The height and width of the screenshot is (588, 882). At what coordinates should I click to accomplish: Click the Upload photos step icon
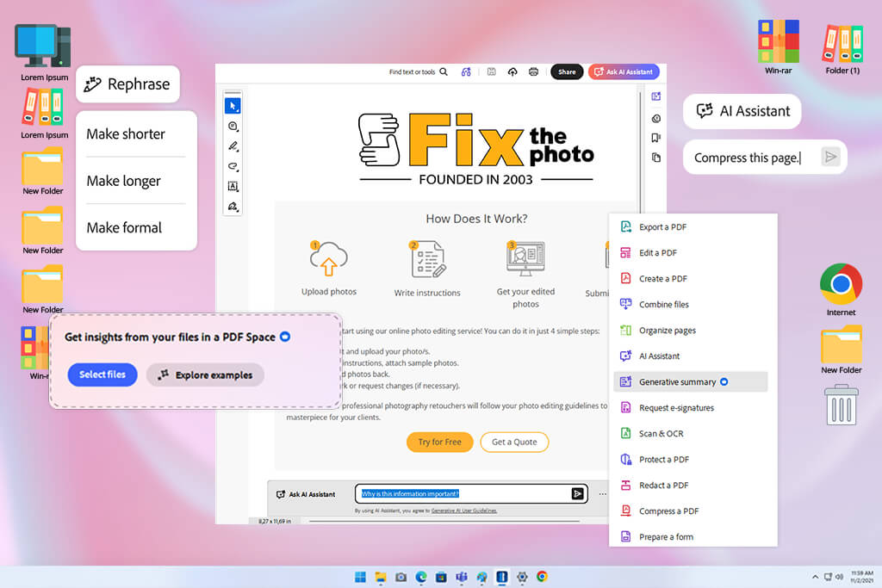click(328, 258)
